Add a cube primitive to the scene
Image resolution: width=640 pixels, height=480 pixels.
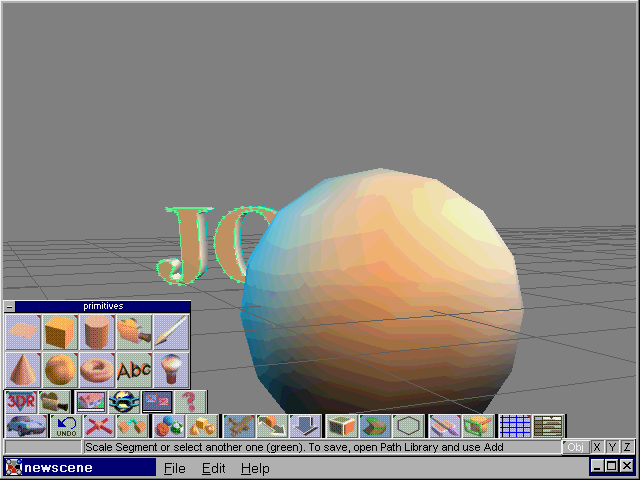click(x=59, y=332)
